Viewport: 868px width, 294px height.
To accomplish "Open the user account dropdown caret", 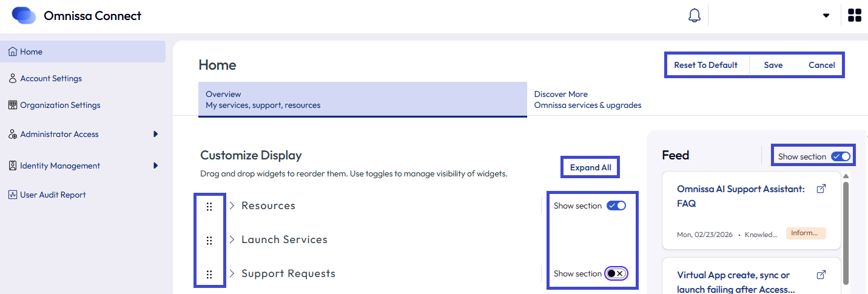I will (x=826, y=16).
